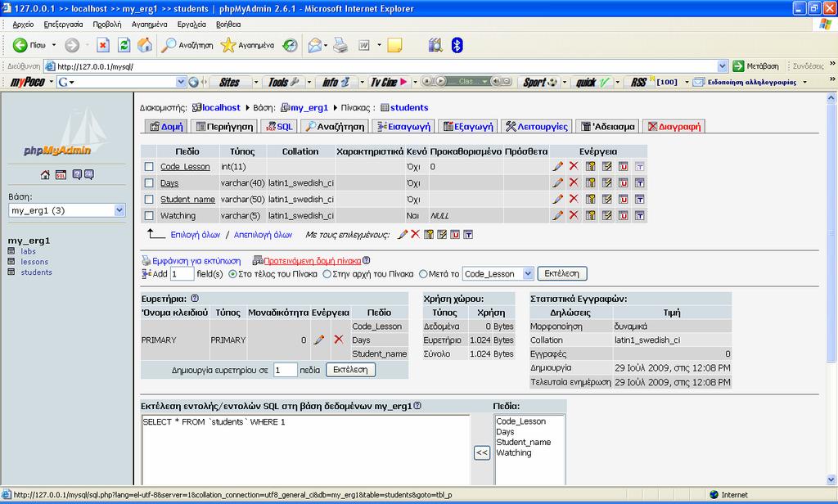Viewport: 838px width, 504px height.
Task: Expand the myPoco toolbar dropdown
Action: tap(52, 83)
